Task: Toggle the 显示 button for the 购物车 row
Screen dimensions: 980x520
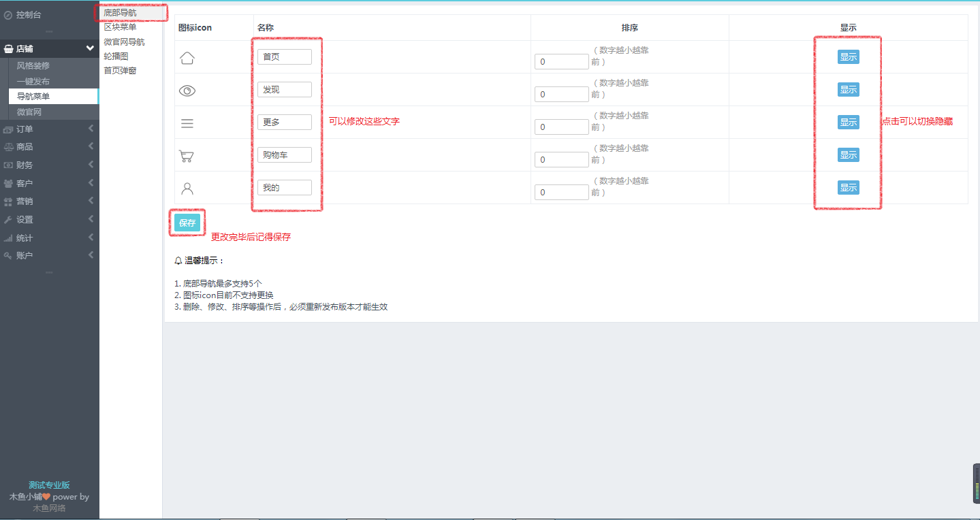Action: point(848,155)
